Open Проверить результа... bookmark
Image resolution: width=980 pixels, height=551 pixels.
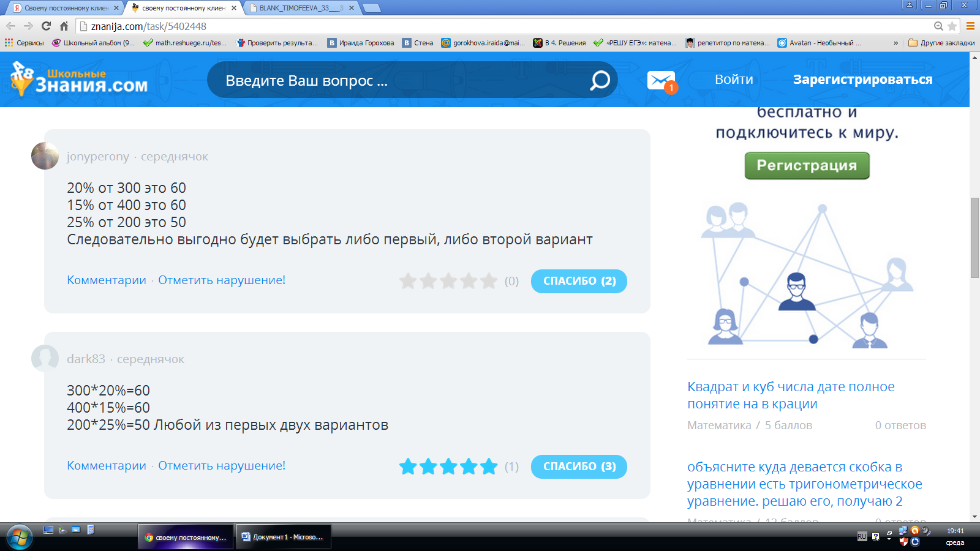click(277, 43)
